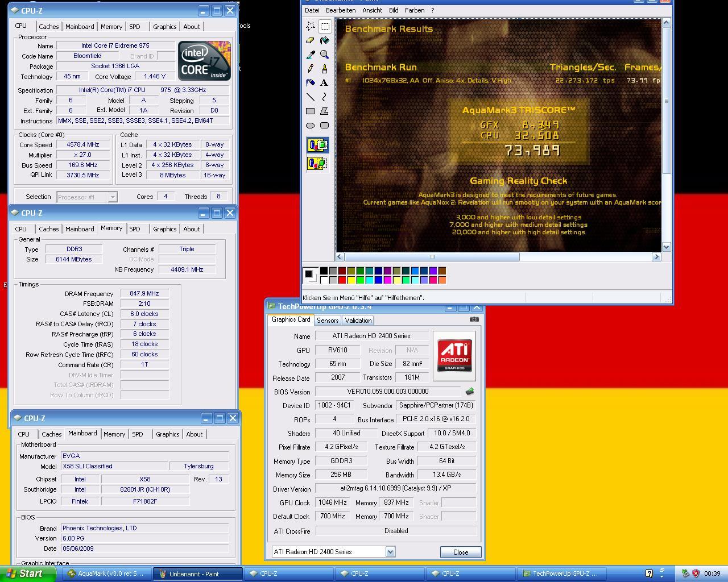
Task: Open the Processor #1 selection dropdown
Action: pos(113,197)
